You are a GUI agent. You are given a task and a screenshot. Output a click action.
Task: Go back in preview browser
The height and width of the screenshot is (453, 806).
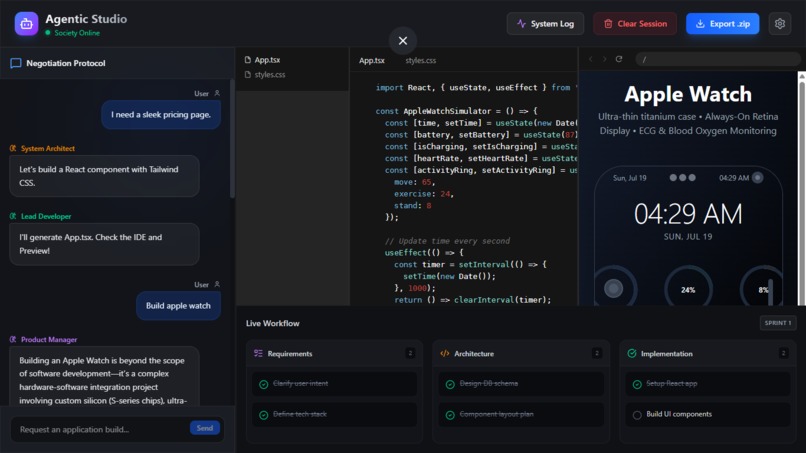(x=591, y=59)
